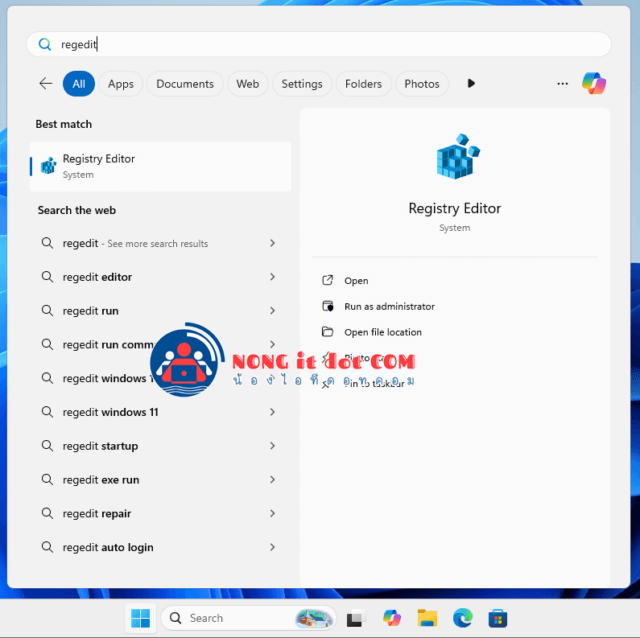Show more filter categories with play arrow

pyautogui.click(x=471, y=83)
